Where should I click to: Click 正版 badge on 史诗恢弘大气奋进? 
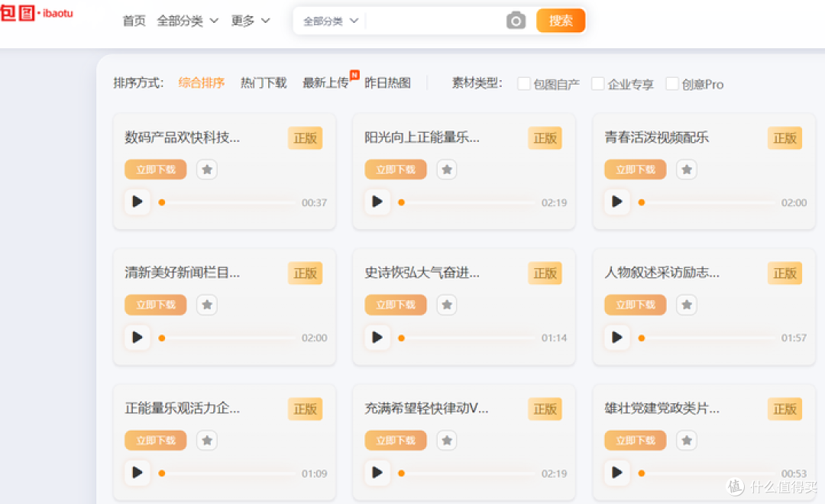tap(545, 273)
